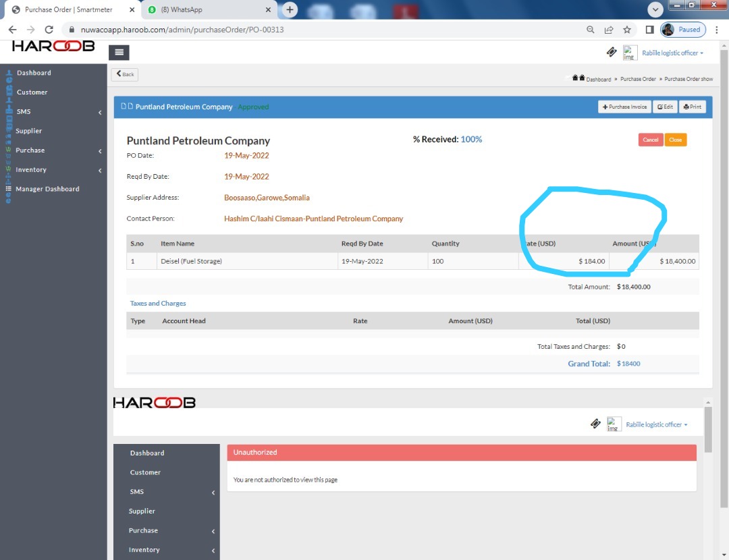Image resolution: width=729 pixels, height=560 pixels.
Task: Expand the Purchase submenu chevron in left sidebar
Action: pos(100,151)
